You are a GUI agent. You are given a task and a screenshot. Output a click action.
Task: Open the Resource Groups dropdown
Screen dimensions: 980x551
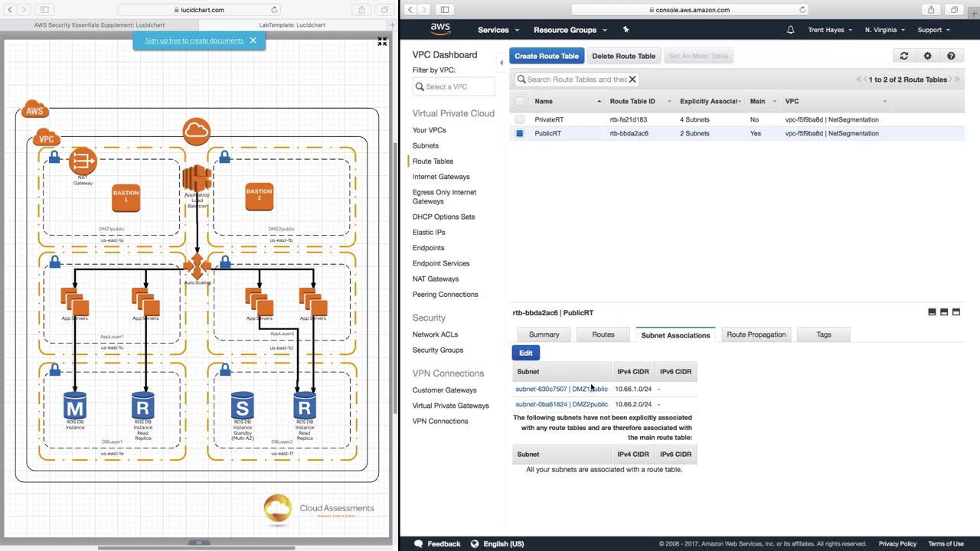(570, 30)
